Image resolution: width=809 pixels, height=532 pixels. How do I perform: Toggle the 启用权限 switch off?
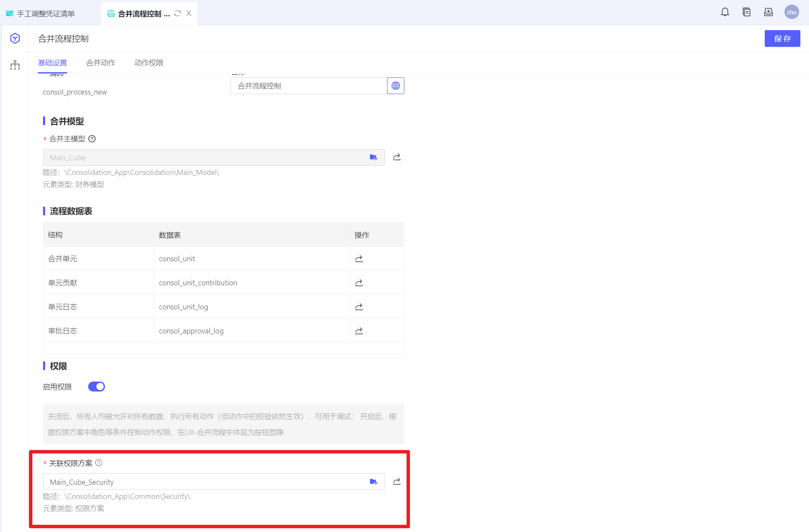point(96,387)
